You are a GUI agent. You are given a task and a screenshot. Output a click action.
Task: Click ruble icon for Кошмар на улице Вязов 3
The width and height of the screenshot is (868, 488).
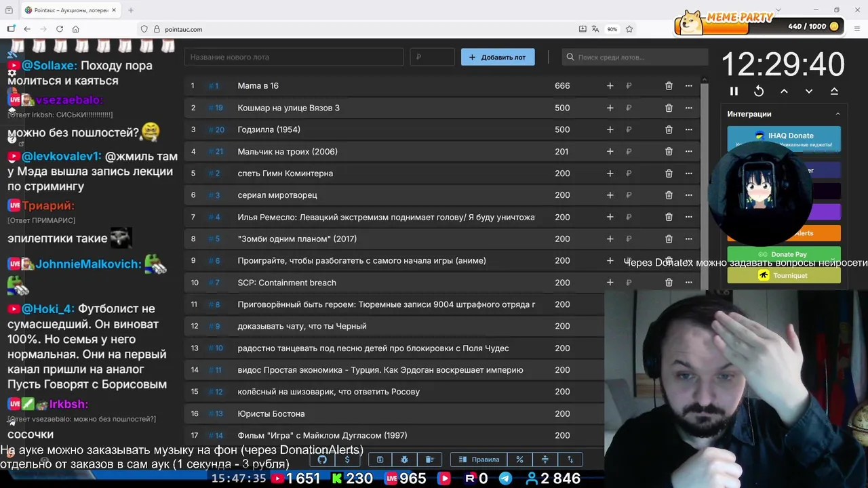[629, 108]
